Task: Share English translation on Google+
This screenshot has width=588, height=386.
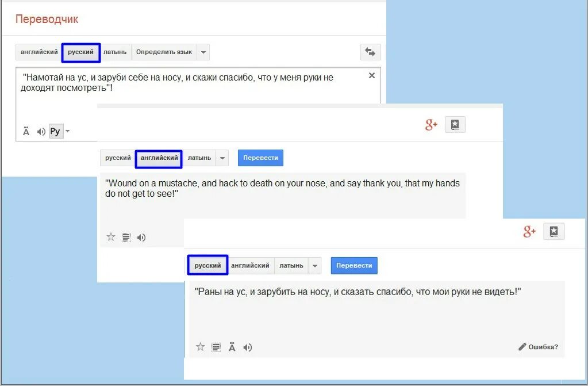Action: (x=431, y=124)
